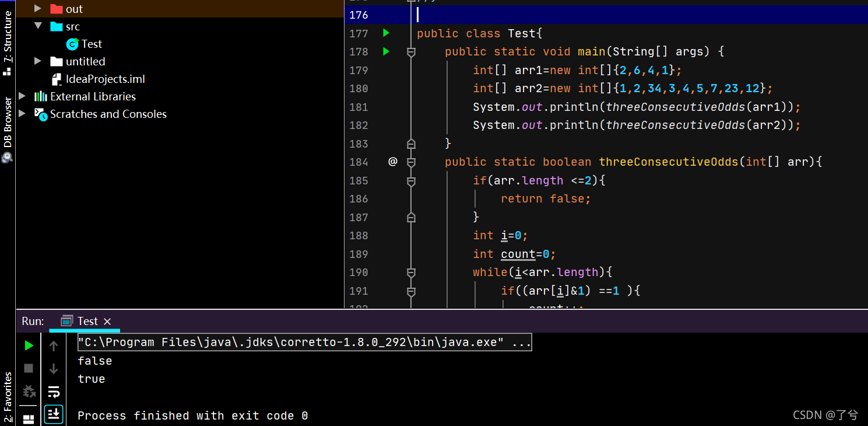Click class name 'Test' on line 177
Image resolution: width=868 pixels, height=426 pixels.
click(x=522, y=33)
